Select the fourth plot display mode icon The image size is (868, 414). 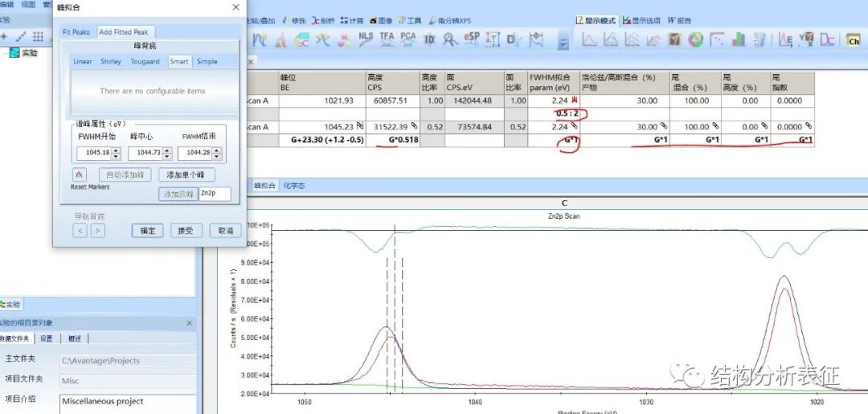[x=653, y=39]
